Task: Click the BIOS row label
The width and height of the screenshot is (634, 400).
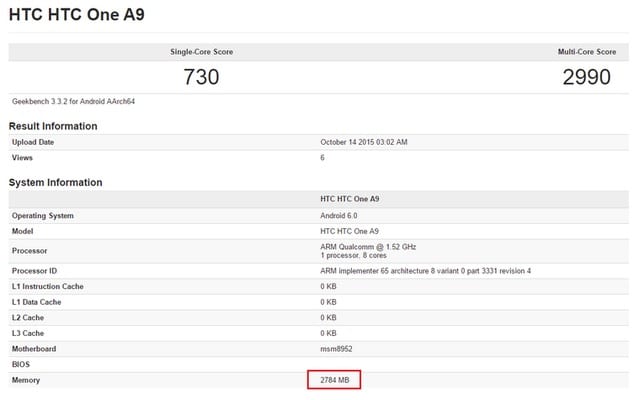Action: tap(22, 365)
